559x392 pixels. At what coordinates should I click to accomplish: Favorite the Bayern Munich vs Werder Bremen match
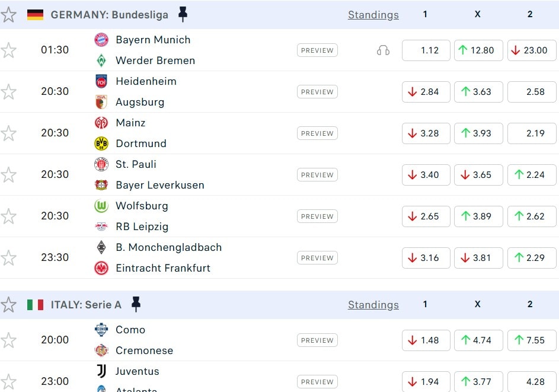point(8,50)
